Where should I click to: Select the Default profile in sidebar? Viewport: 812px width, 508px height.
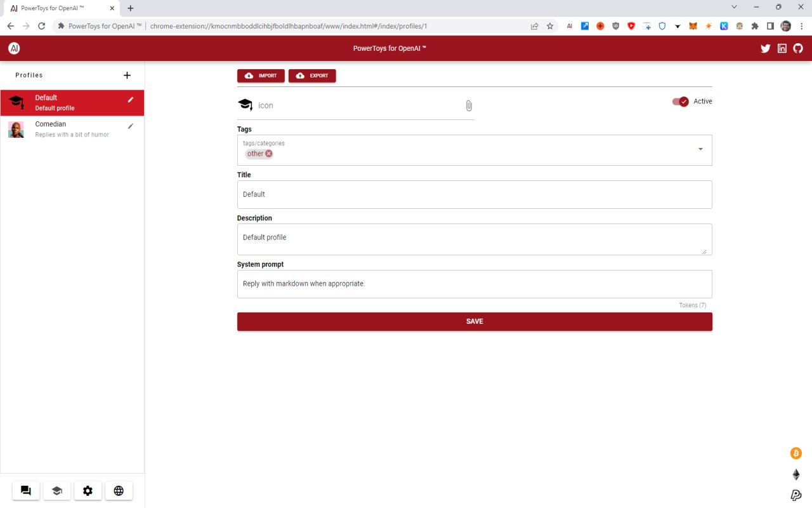click(72, 103)
